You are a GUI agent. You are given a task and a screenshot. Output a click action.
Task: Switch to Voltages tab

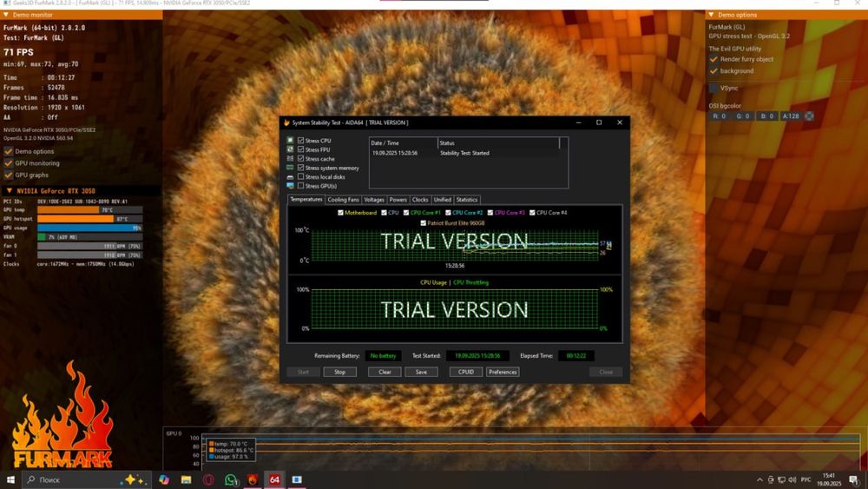[374, 200]
